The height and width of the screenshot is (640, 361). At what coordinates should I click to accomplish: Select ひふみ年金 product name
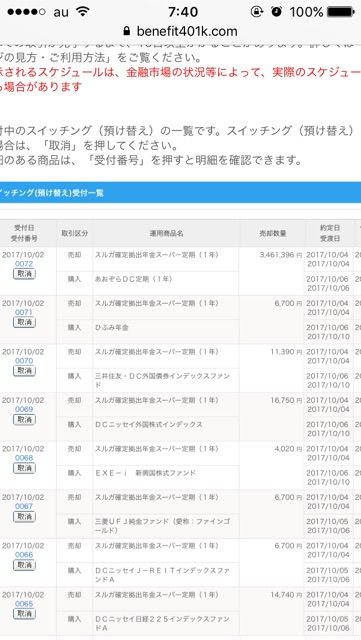coord(111,327)
